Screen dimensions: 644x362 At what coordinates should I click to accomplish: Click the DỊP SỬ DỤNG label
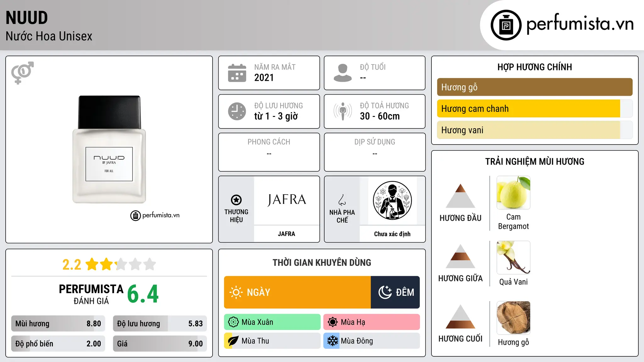coord(375,142)
